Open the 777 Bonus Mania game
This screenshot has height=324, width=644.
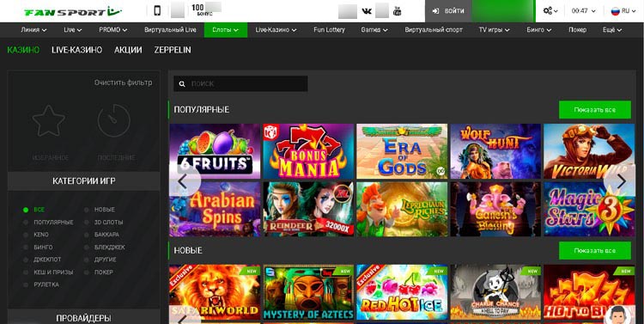pyautogui.click(x=308, y=151)
